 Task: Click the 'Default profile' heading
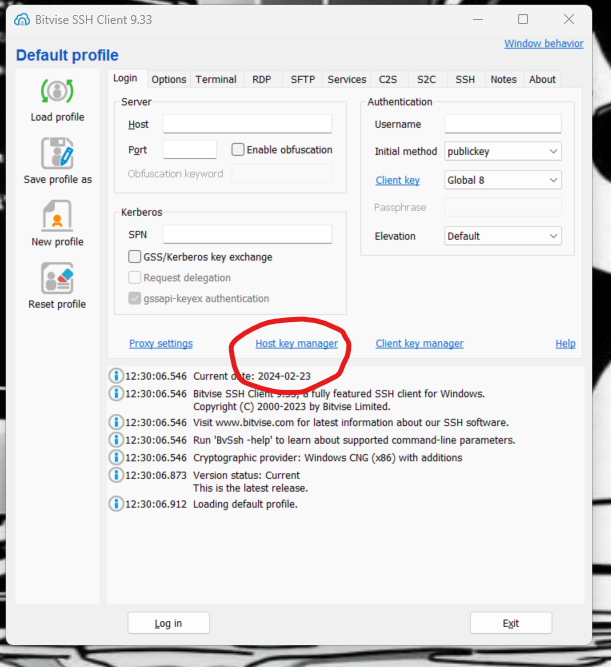(x=67, y=55)
